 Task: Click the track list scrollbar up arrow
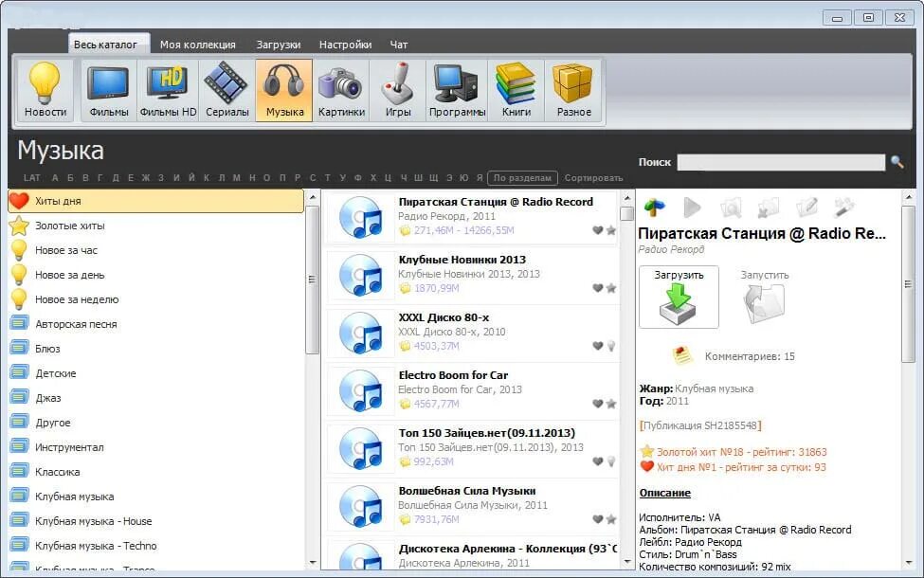point(627,197)
